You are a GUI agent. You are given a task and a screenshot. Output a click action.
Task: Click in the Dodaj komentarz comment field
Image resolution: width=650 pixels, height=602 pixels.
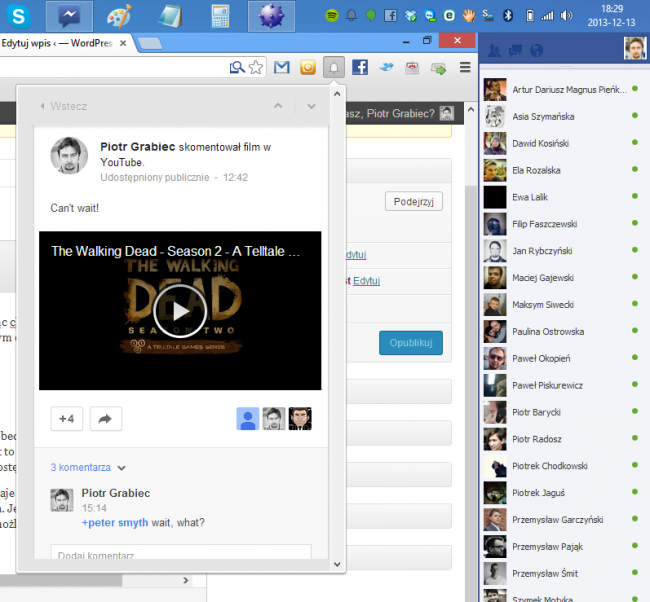coord(181,553)
